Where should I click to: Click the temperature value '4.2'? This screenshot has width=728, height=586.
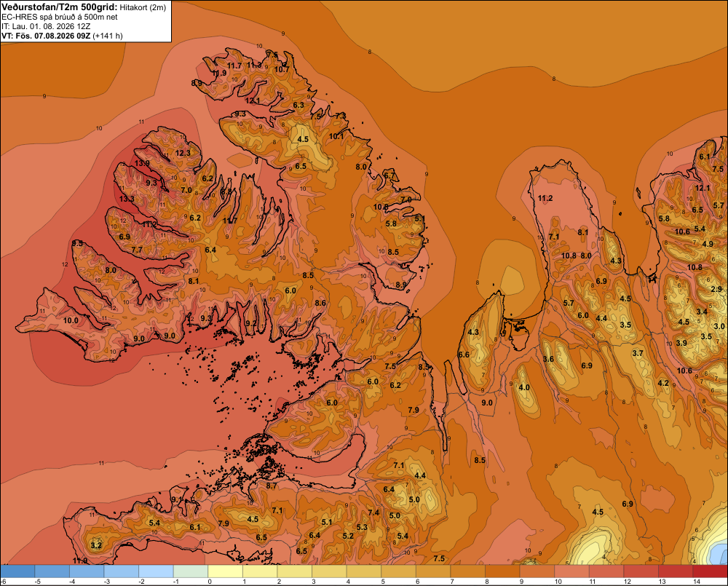point(663,383)
